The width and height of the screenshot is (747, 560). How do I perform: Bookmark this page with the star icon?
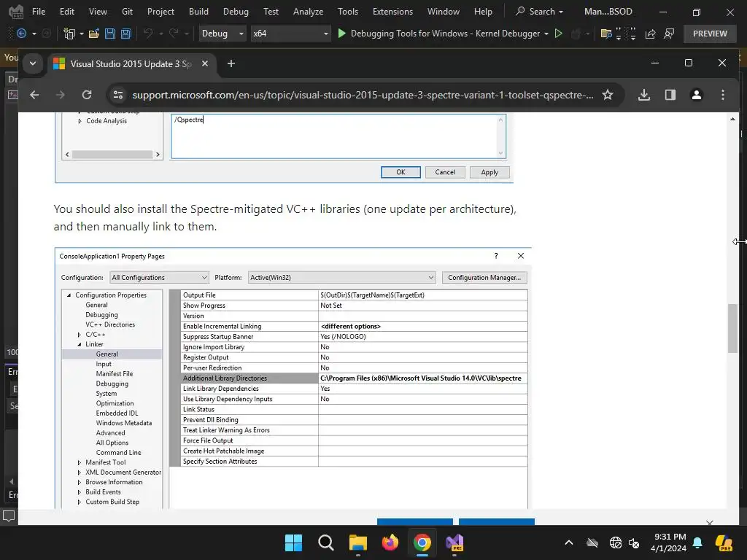coord(608,95)
